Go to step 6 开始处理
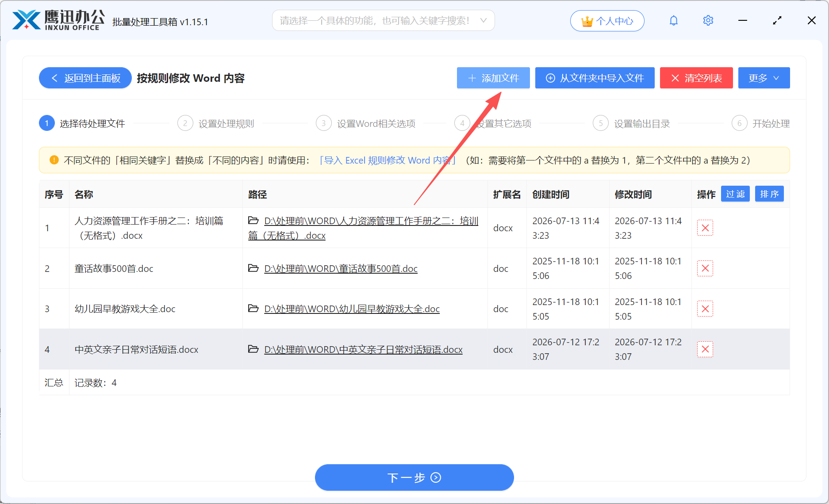The image size is (829, 504). pos(761,123)
